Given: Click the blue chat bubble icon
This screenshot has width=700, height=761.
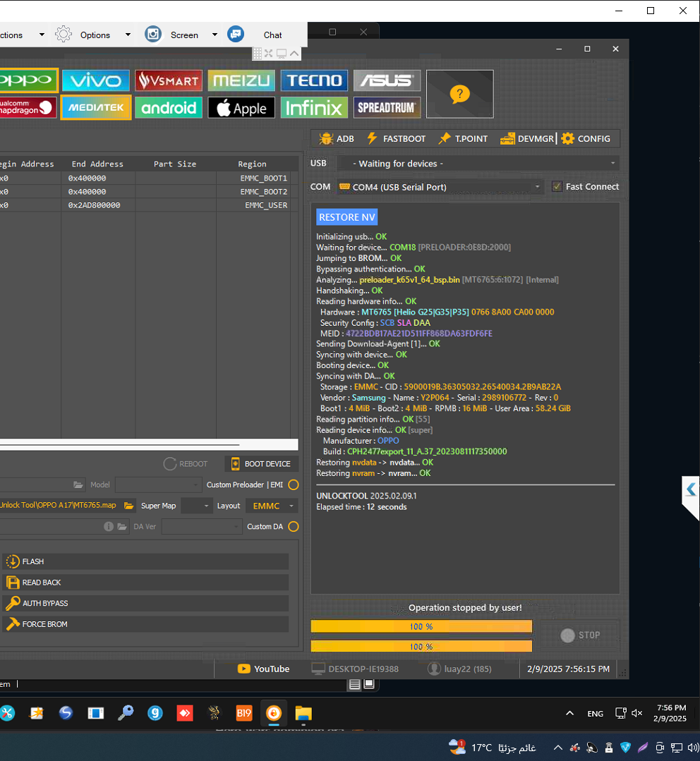Looking at the screenshot, I should click(x=236, y=34).
